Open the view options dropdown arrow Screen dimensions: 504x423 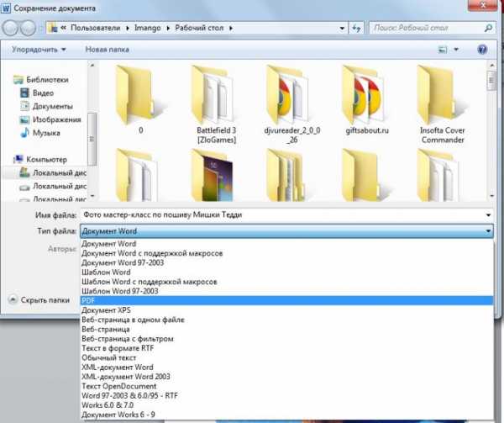coord(456,50)
